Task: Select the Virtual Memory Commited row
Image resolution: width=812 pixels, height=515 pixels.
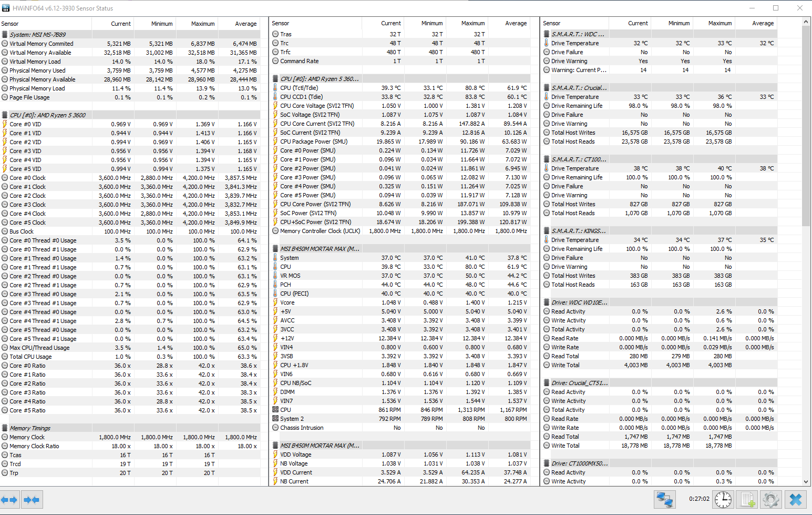Action: pos(130,44)
